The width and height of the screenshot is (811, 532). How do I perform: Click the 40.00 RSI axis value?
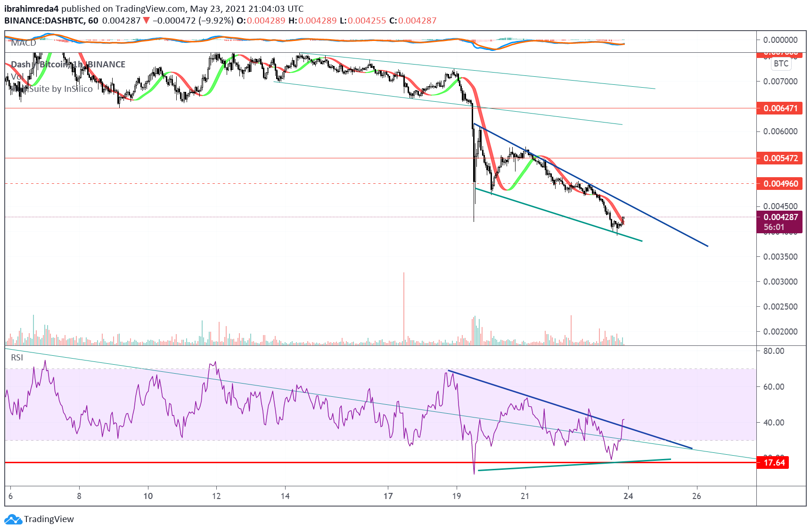click(774, 423)
